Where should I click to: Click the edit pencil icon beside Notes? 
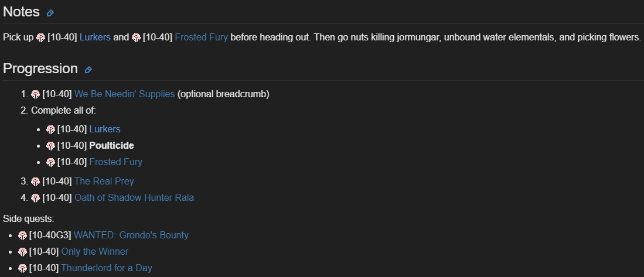pos(50,13)
